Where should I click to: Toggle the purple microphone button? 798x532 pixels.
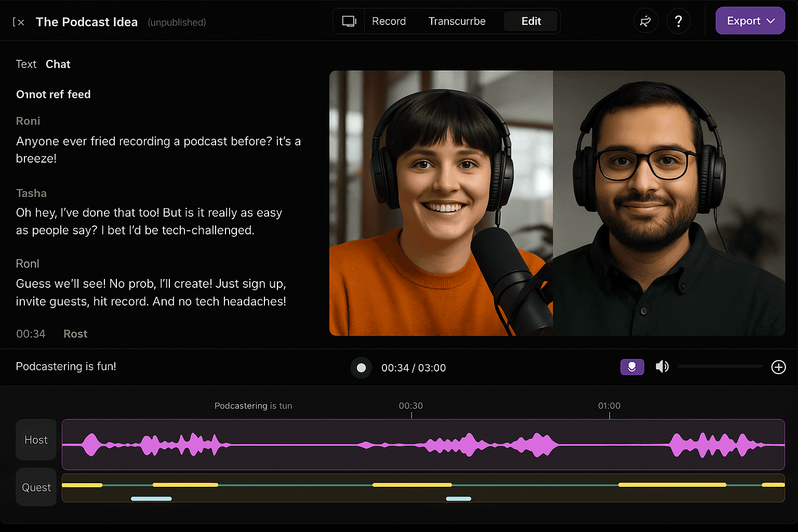tap(632, 367)
